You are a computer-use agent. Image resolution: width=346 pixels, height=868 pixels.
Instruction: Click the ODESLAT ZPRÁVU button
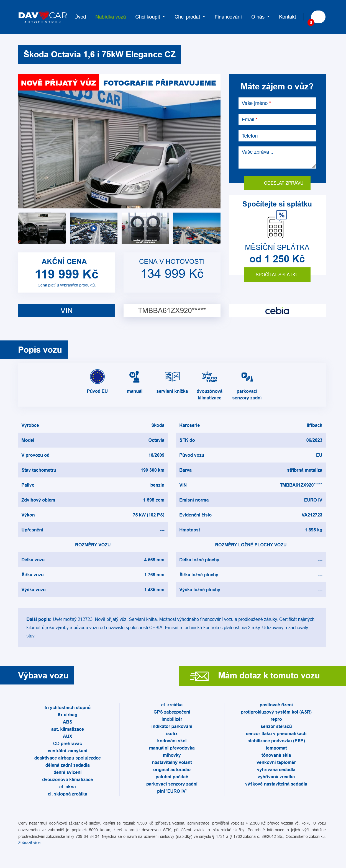277,183
